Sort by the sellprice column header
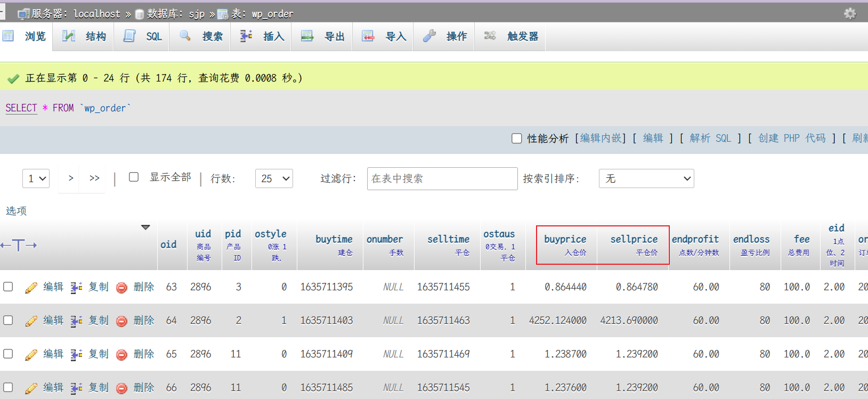This screenshot has width=868, height=399. [634, 239]
